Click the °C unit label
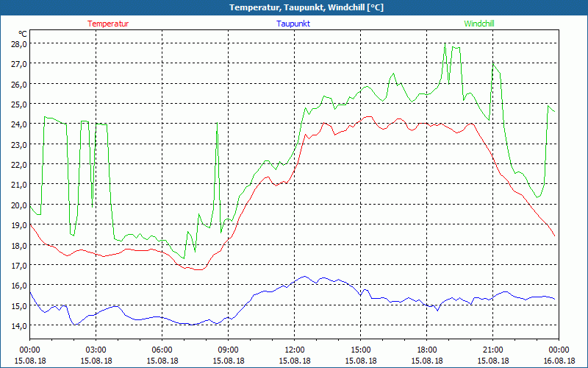Image resolution: width=588 pixels, height=368 pixels. coord(23,34)
